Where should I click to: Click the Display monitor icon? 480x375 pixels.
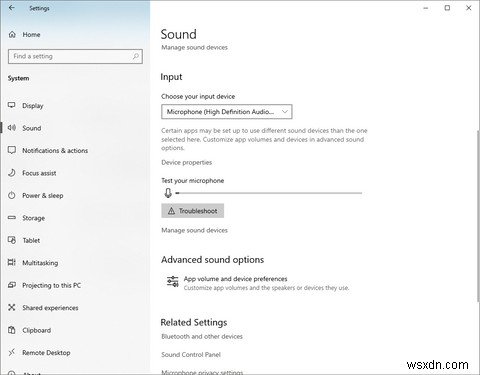(12, 105)
